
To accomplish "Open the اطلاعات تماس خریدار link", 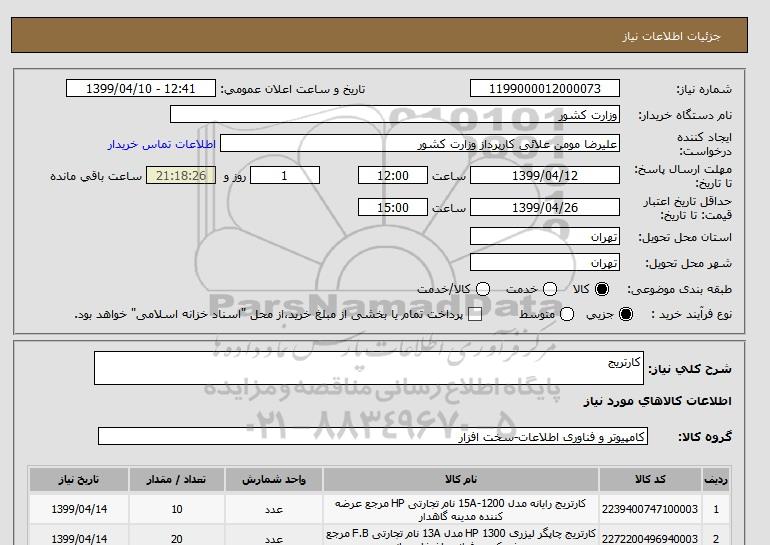I will point(162,144).
